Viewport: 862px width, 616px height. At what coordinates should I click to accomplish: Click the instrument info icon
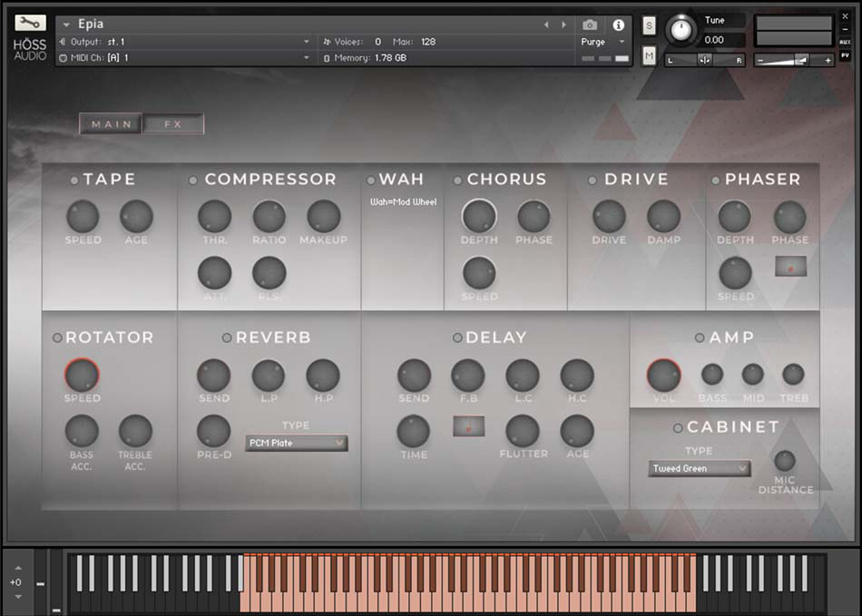616,24
